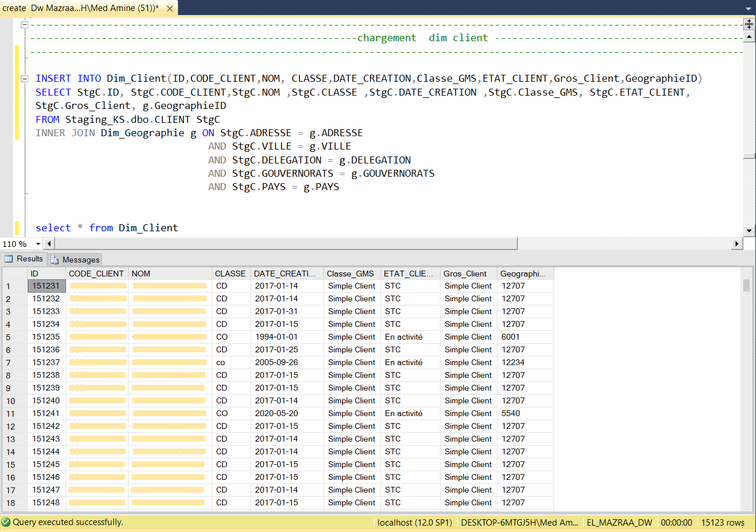Click Classe_GMS 'Simple Client' cell in row 2
756x532 pixels.
pos(352,298)
